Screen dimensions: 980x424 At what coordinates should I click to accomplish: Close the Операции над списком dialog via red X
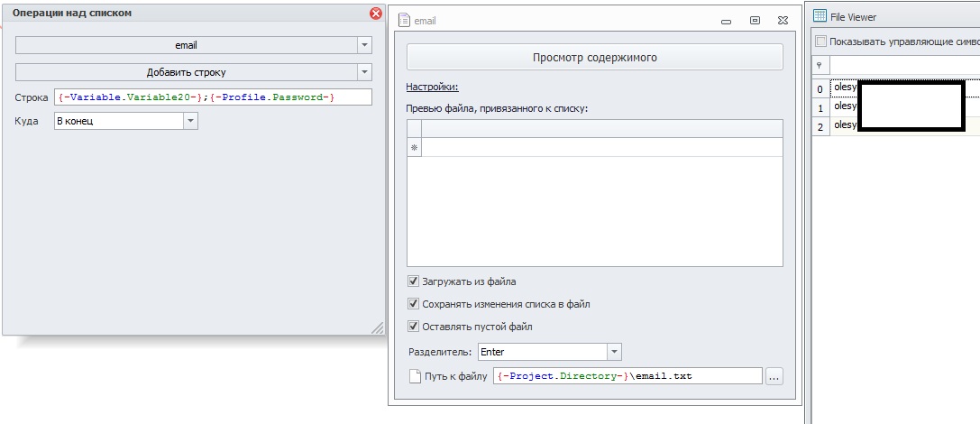point(376,14)
